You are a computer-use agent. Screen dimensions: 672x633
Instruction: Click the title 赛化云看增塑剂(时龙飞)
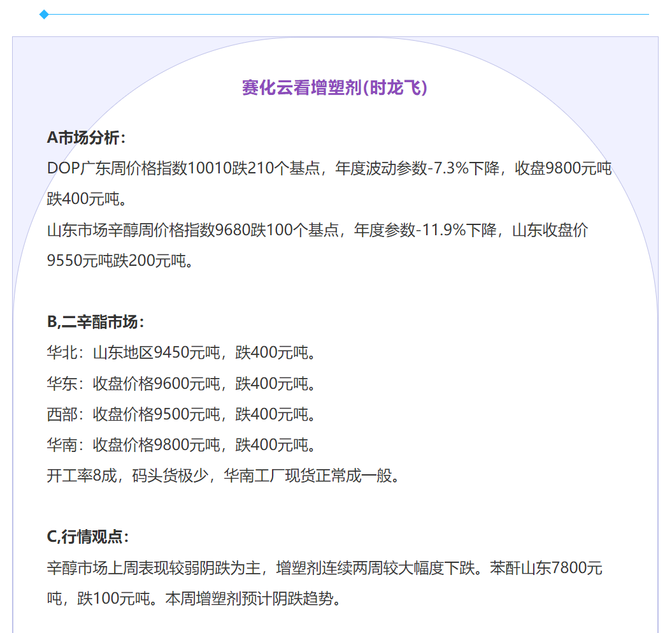click(334, 88)
